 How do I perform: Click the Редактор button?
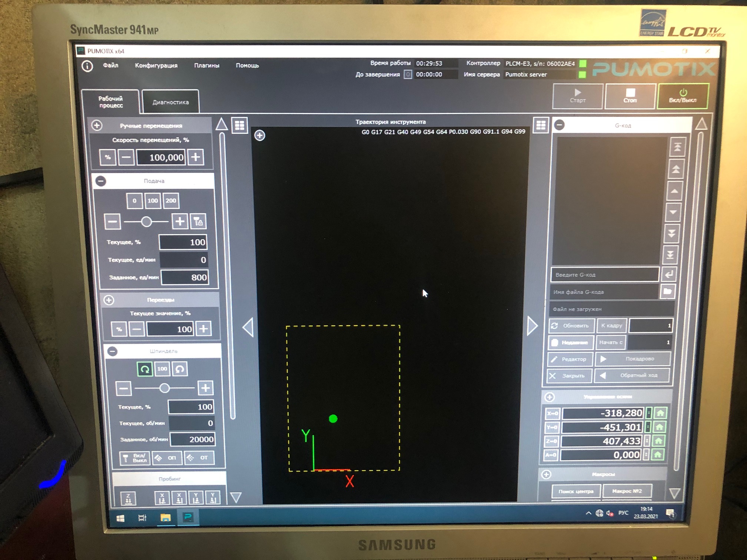[x=570, y=359]
